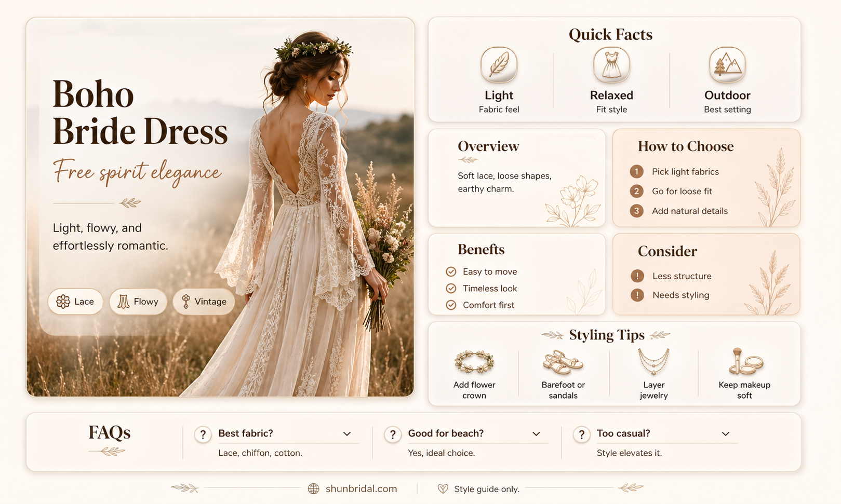Image resolution: width=841 pixels, height=504 pixels.
Task: Click the makeup brush and compact icon
Action: (745, 361)
